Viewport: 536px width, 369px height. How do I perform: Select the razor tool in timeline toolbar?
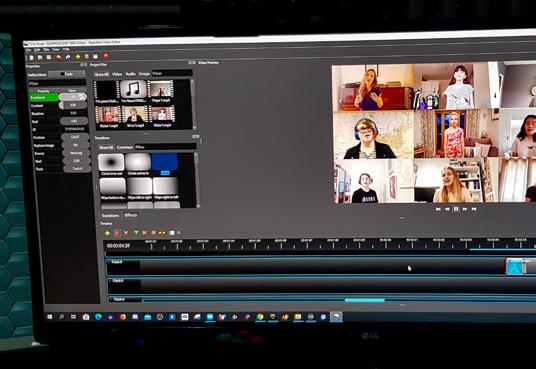tap(126, 233)
